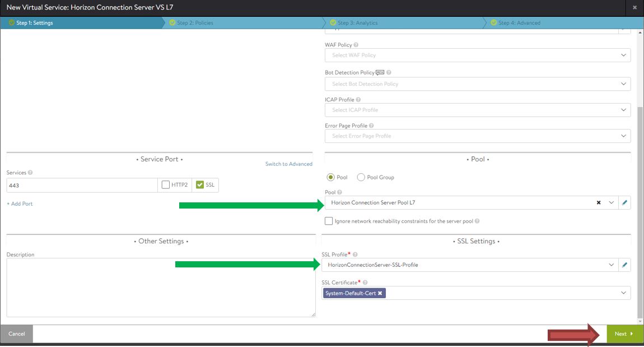The width and height of the screenshot is (644, 347).
Task: Open help icon next to Services label
Action: [x=30, y=173]
